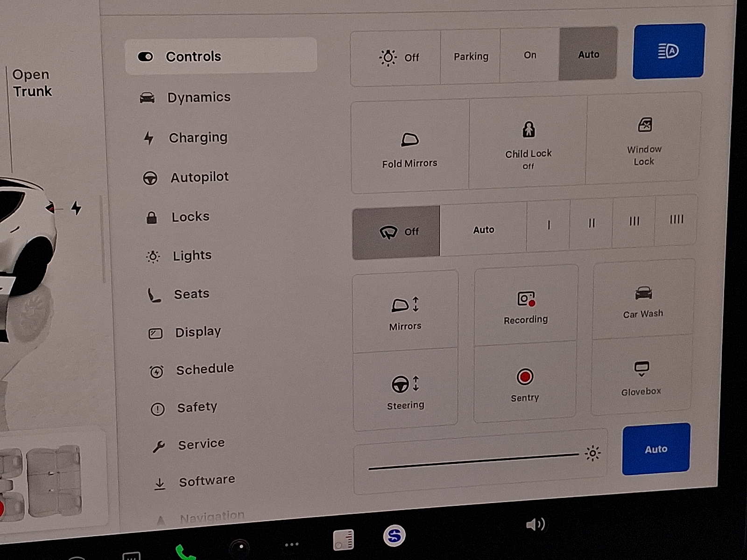
Task: Tap the dashcam Recording button
Action: 526,306
